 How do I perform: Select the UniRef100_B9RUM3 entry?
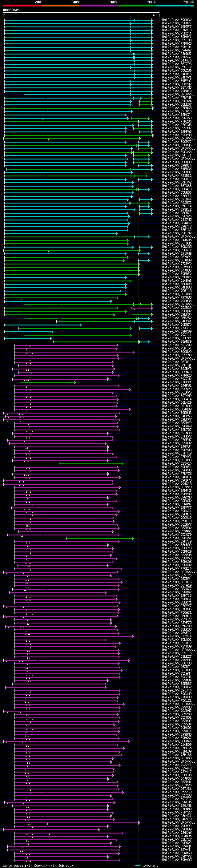pos(177,412)
